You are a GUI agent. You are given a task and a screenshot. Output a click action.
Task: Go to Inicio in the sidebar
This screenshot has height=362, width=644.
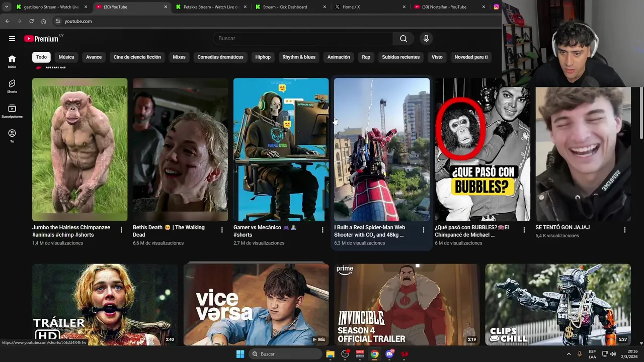[12, 61]
